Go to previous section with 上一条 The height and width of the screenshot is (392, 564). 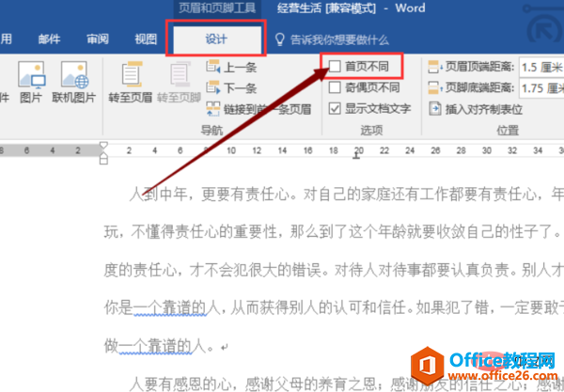click(231, 67)
